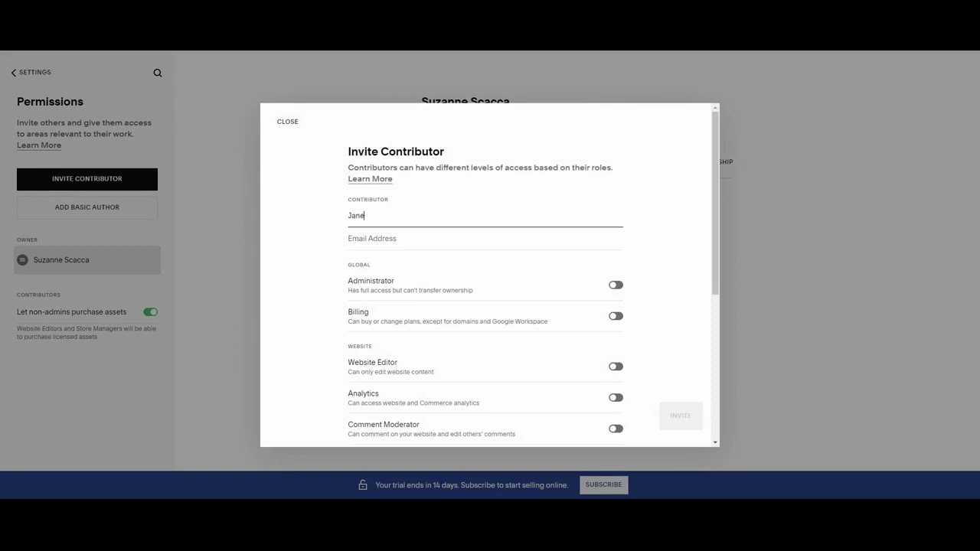Click the scrollbar up arrow
The height and width of the screenshot is (551, 980).
click(x=716, y=107)
